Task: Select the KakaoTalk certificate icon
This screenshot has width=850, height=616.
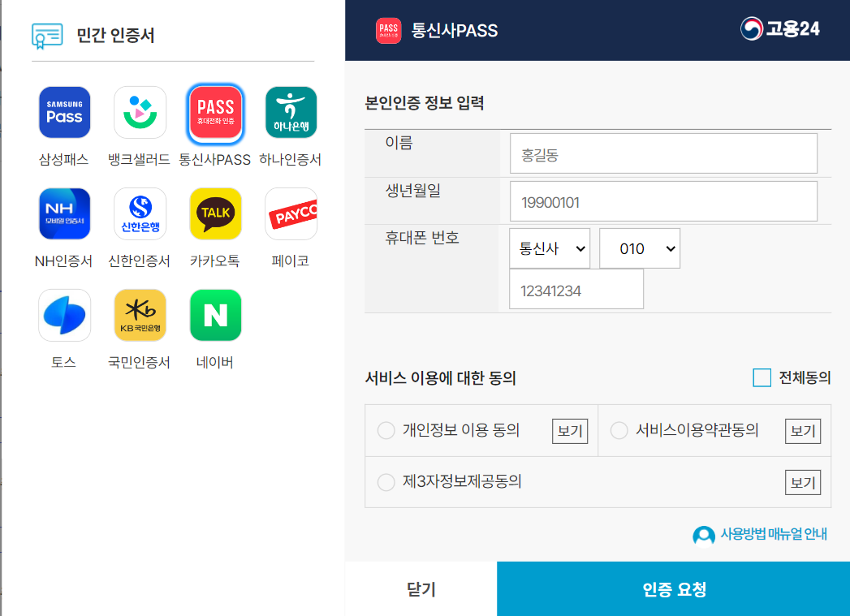Action: click(215, 213)
